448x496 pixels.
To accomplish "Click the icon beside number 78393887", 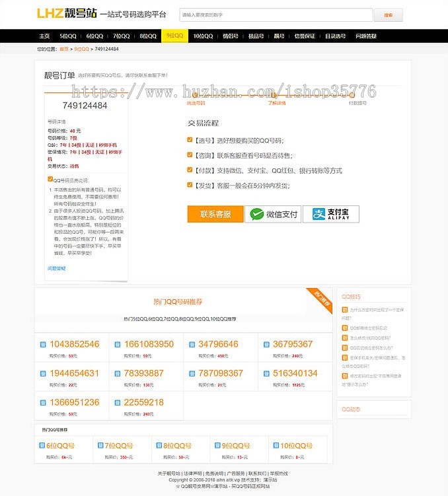I will point(118,374).
